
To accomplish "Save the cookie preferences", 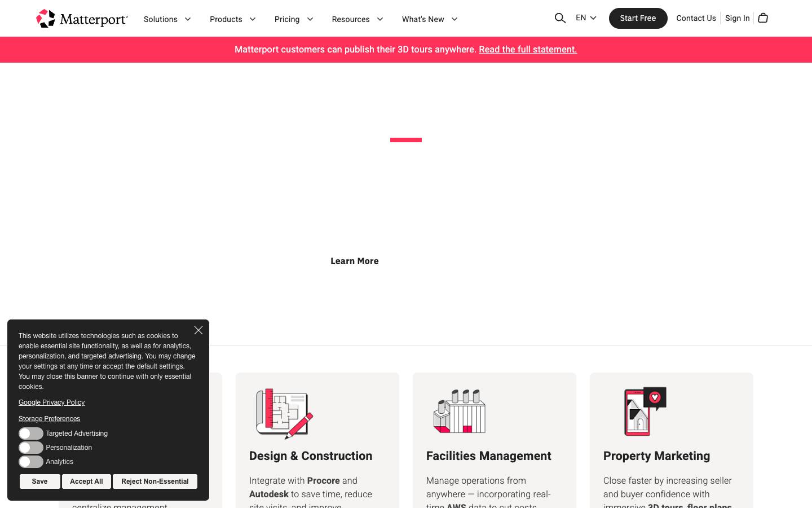I will (39, 481).
